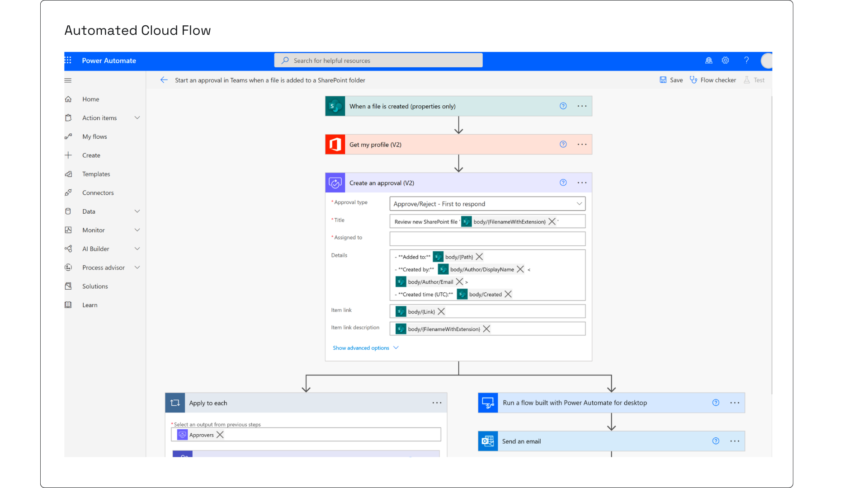This screenshot has height=488, width=868.
Task: Expand the Data section chevron
Action: (x=137, y=211)
